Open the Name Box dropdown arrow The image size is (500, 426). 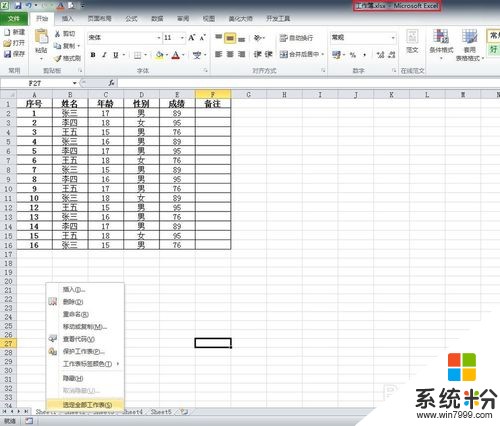coord(75,83)
